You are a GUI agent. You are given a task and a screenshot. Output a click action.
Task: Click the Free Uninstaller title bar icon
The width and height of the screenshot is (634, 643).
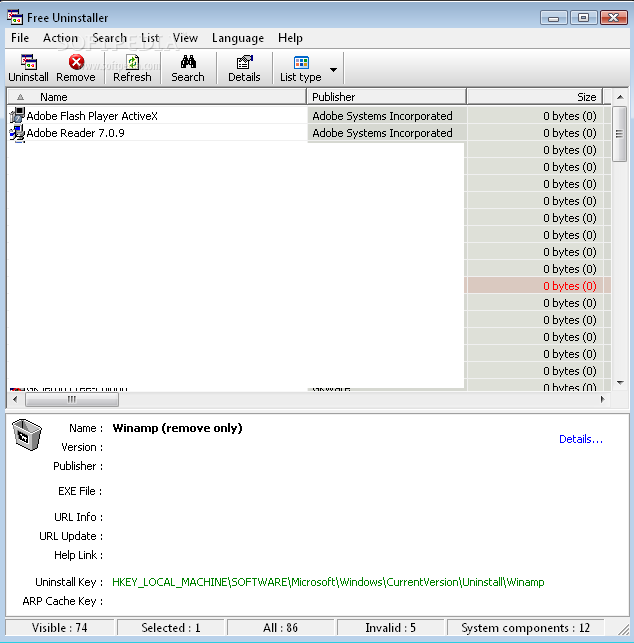(15, 17)
